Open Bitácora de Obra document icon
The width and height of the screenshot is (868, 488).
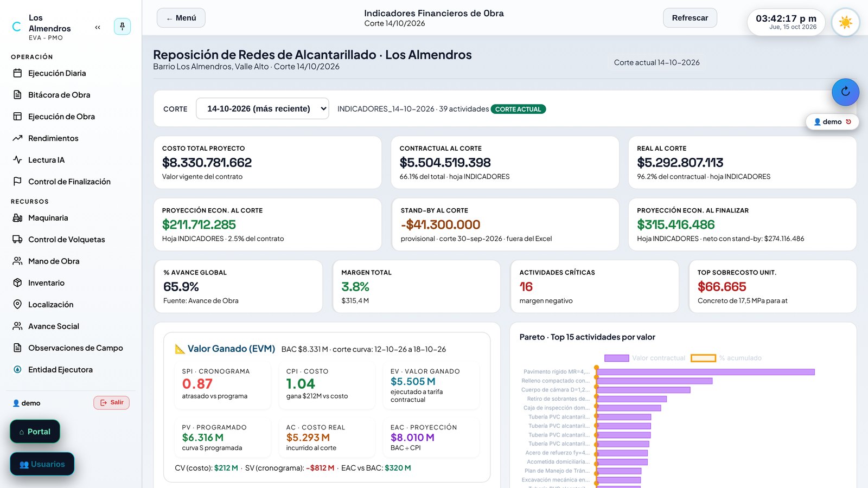click(x=17, y=95)
